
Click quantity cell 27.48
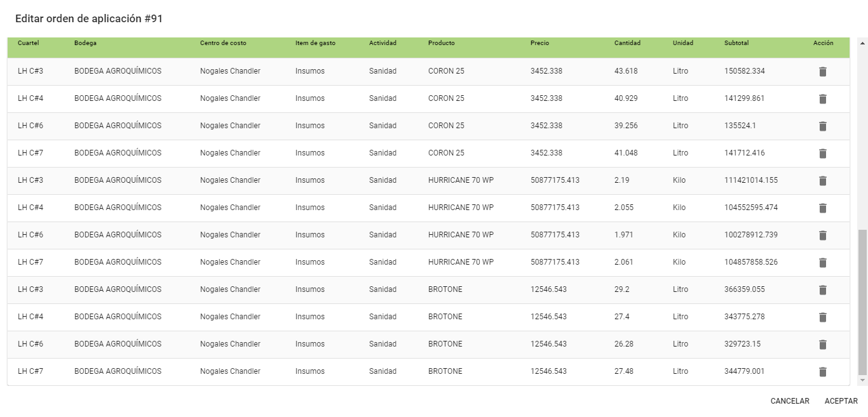coord(624,371)
